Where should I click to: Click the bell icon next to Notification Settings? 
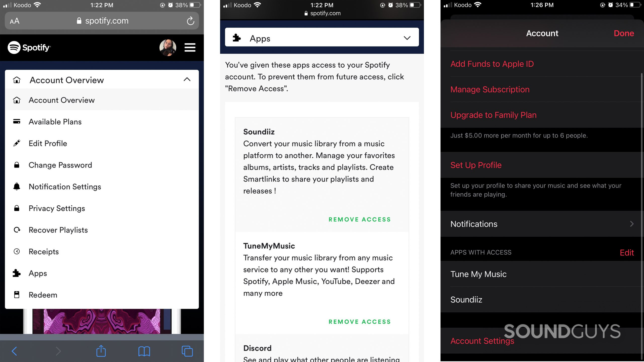coord(16,186)
